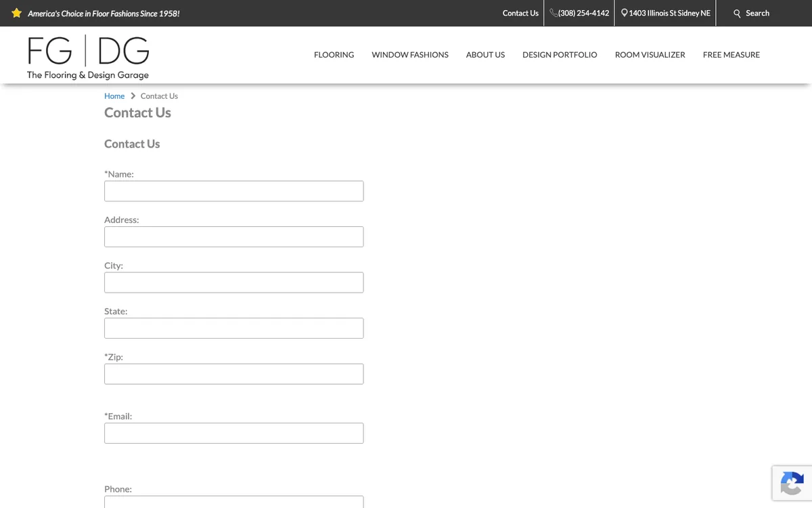This screenshot has height=508, width=812.
Task: Click the Contact Us link in top bar
Action: click(520, 13)
